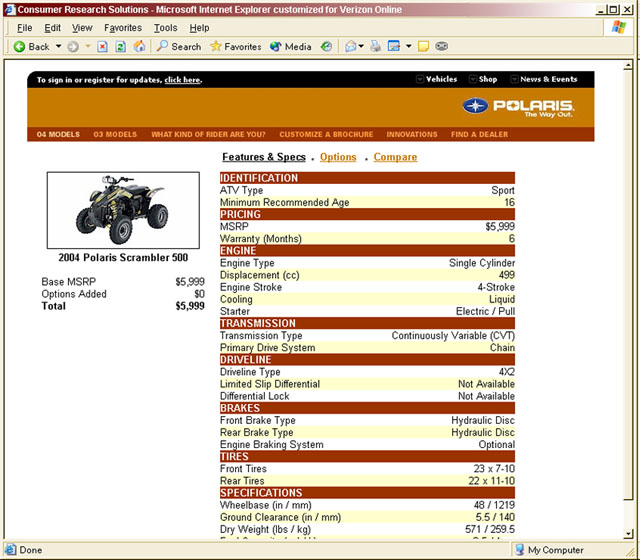Image resolution: width=640 pixels, height=560 pixels.
Task: Click the Dry Weight 571 / 259.5 value
Action: [x=490, y=529]
